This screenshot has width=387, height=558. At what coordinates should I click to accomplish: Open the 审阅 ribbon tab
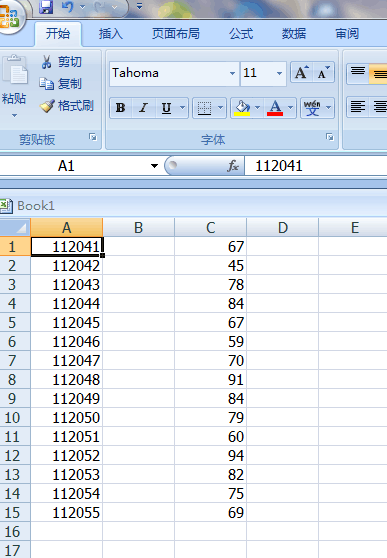click(347, 34)
